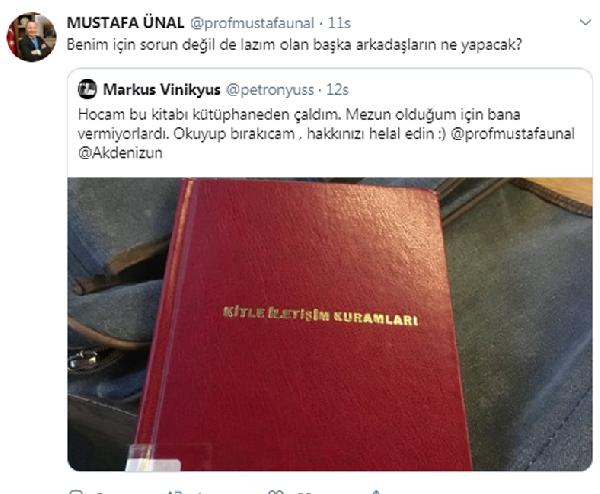This screenshot has width=600, height=494.
Task: Open Mustafa Ünal's round profile avatar
Action: [31, 37]
